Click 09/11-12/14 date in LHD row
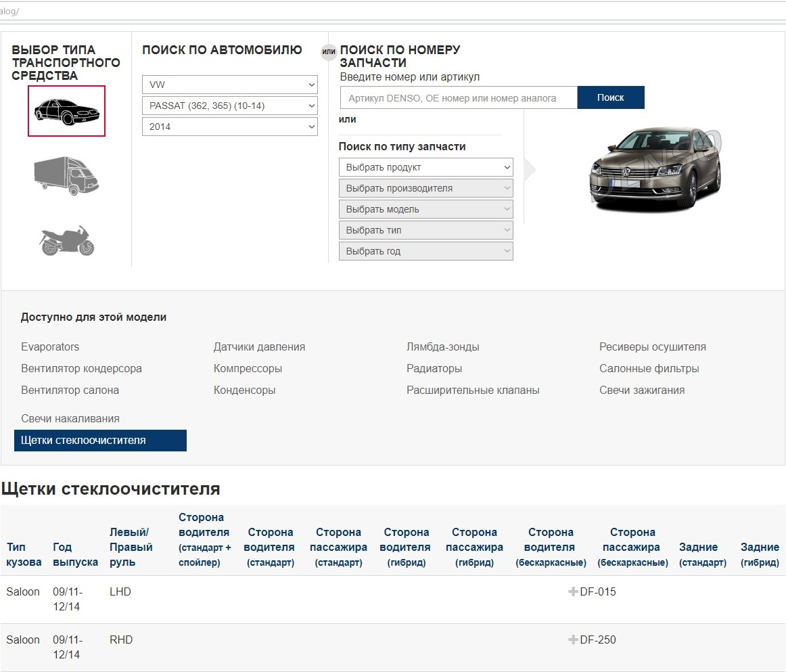 point(68,600)
